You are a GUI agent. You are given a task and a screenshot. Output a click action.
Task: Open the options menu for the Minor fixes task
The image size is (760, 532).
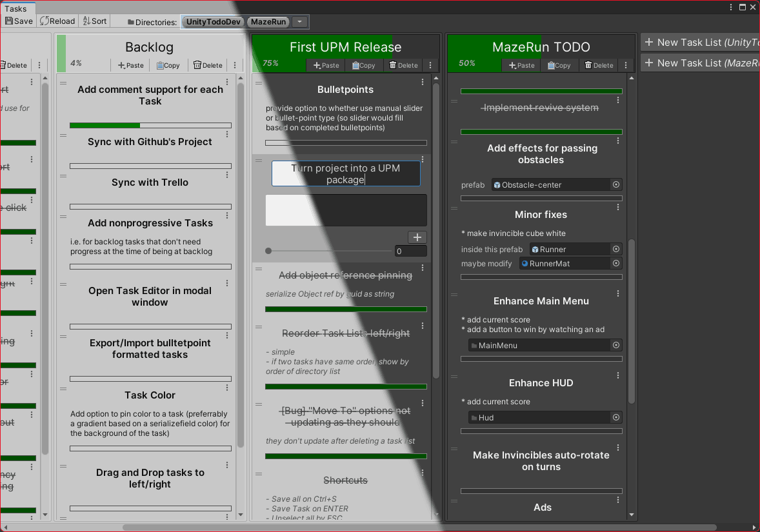[618, 208]
